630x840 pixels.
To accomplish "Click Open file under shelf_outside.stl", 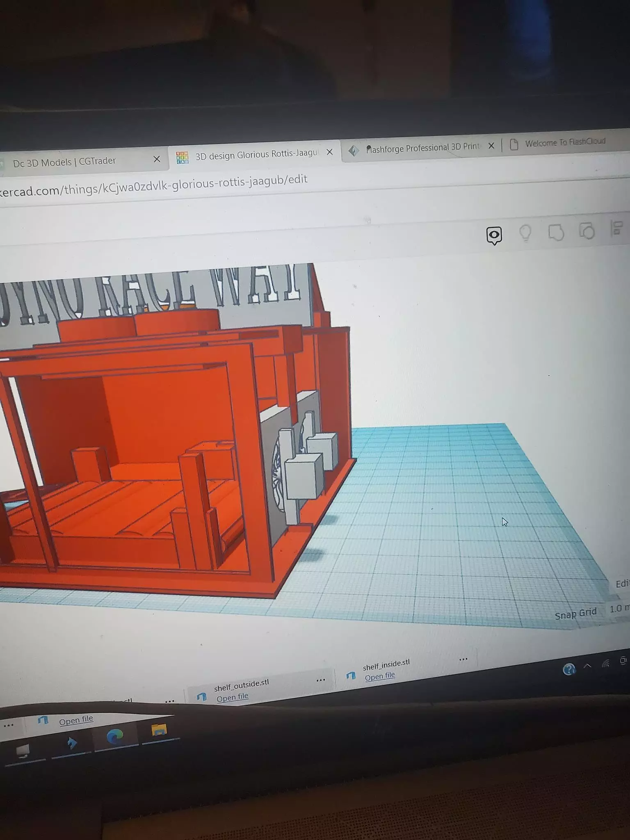I will [232, 697].
